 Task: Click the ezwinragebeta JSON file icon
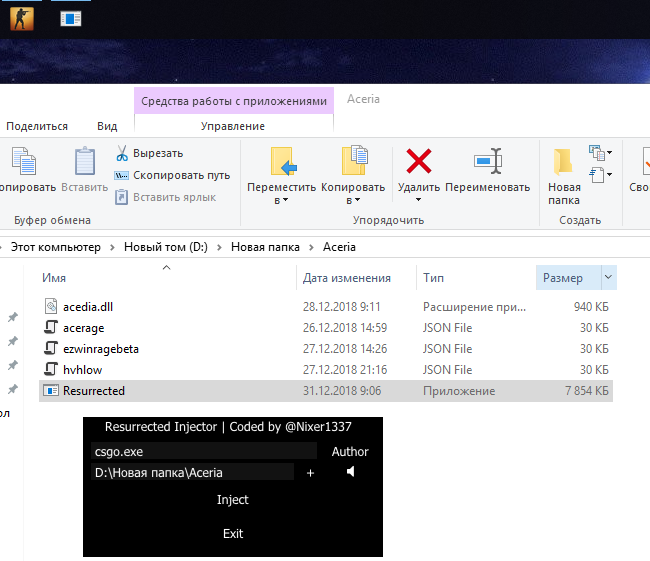click(51, 348)
